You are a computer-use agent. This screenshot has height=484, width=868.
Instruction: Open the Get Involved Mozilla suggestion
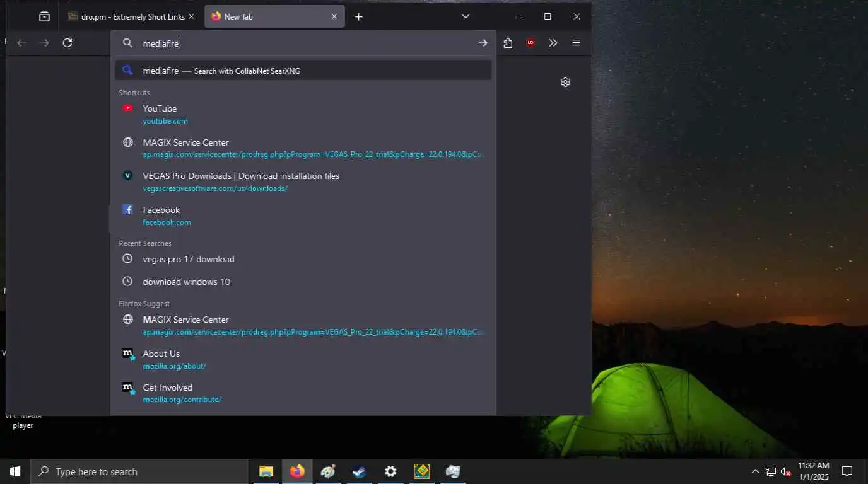click(x=303, y=393)
